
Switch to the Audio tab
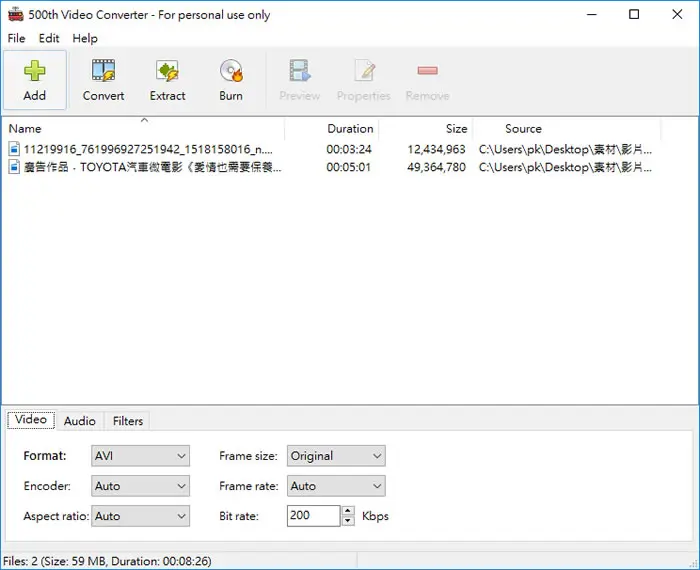pyautogui.click(x=79, y=421)
